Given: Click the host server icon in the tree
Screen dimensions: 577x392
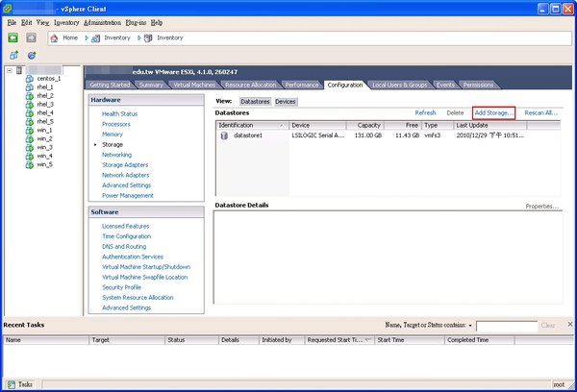Looking at the screenshot, I should click(x=19, y=70).
